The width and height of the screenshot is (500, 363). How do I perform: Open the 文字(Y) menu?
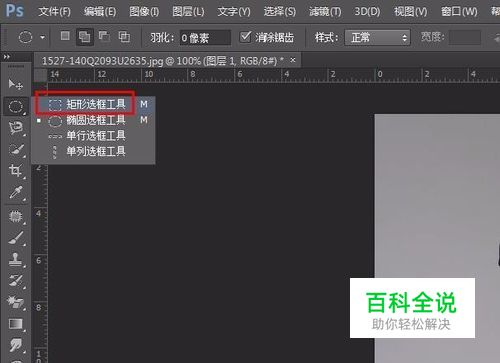tap(234, 12)
